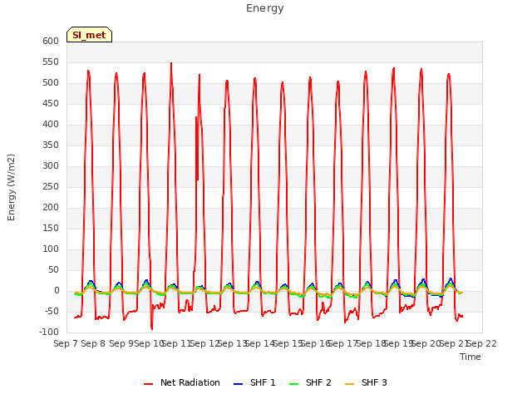Click the 200 y-axis tick value
The height and width of the screenshot is (399, 532).
[x=51, y=208]
